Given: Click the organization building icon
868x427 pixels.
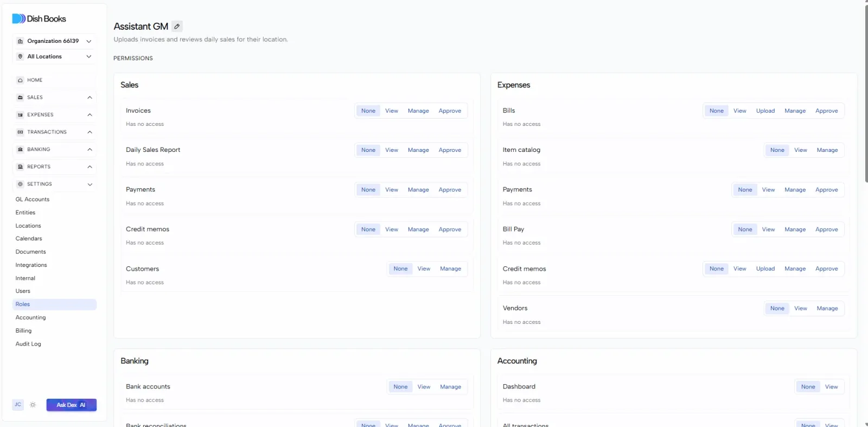Looking at the screenshot, I should point(20,41).
